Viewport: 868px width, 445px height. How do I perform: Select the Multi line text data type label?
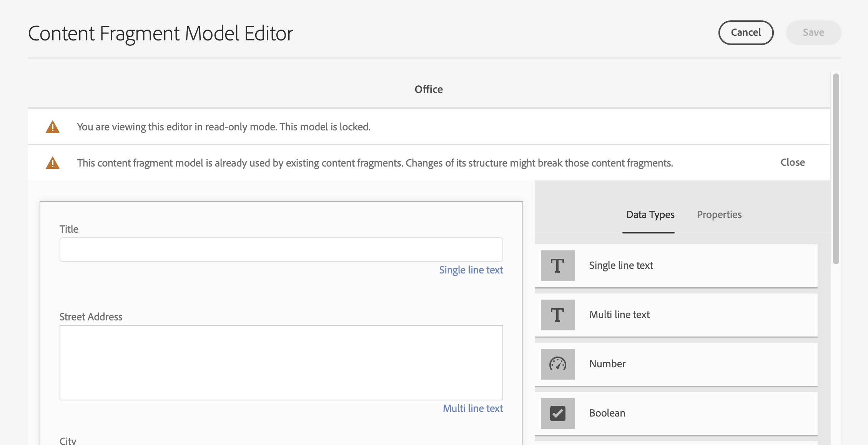[x=619, y=315]
